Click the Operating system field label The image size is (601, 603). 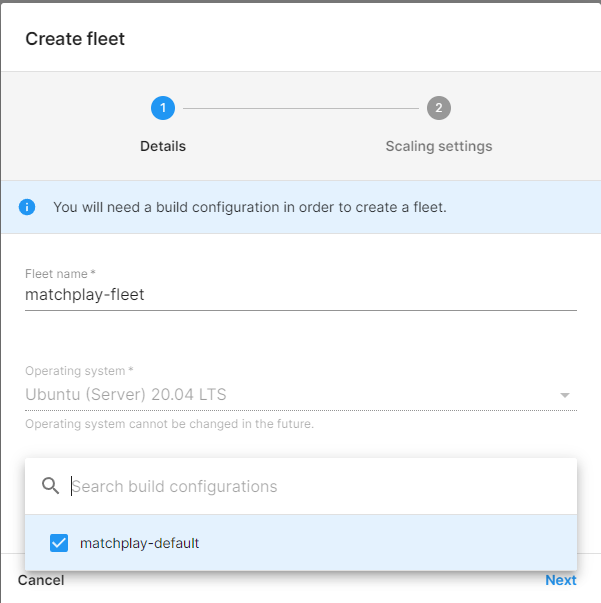78,371
